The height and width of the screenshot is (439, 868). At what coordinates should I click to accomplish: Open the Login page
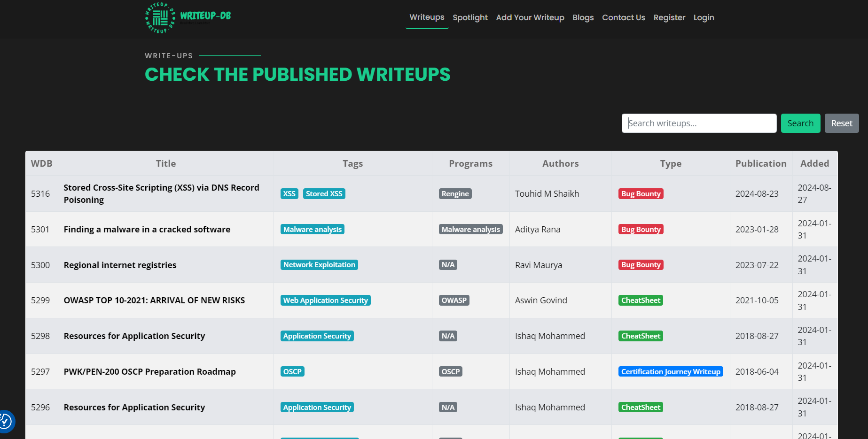(x=704, y=17)
